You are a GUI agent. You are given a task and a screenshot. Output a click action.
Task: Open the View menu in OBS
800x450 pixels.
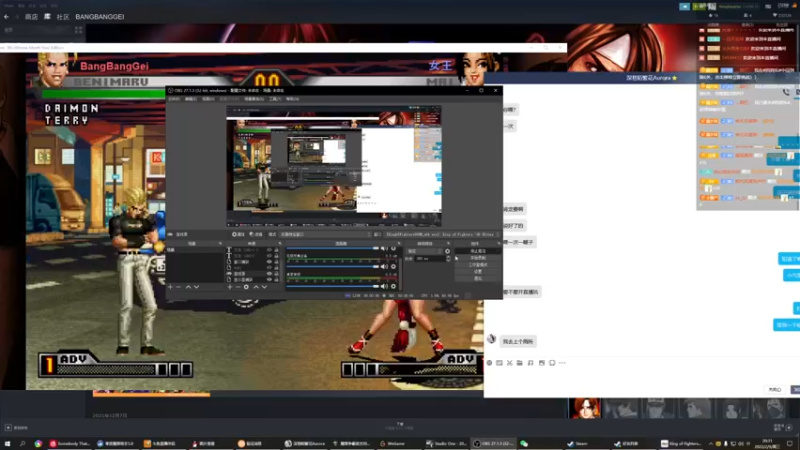pyautogui.click(x=208, y=98)
